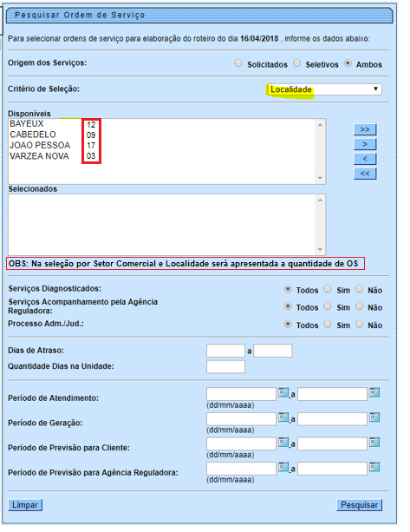Open calendar for Período de Geração end date
Viewport: 410px width, 532px height.
[374, 417]
